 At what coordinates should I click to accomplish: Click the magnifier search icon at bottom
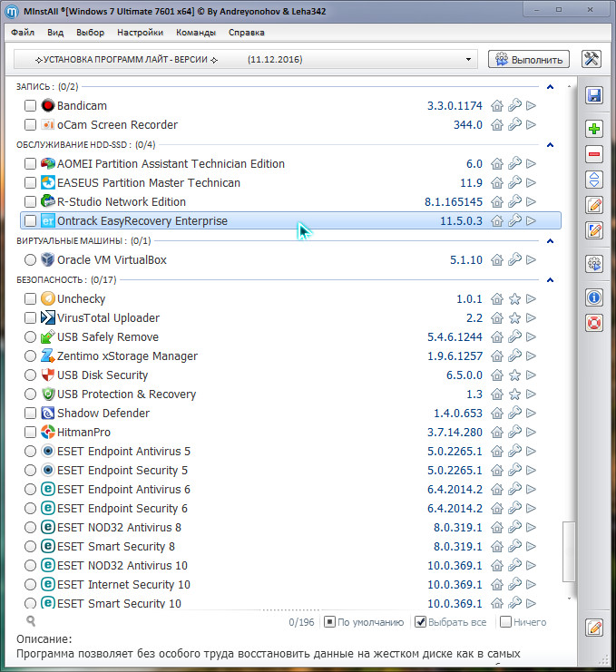31,621
